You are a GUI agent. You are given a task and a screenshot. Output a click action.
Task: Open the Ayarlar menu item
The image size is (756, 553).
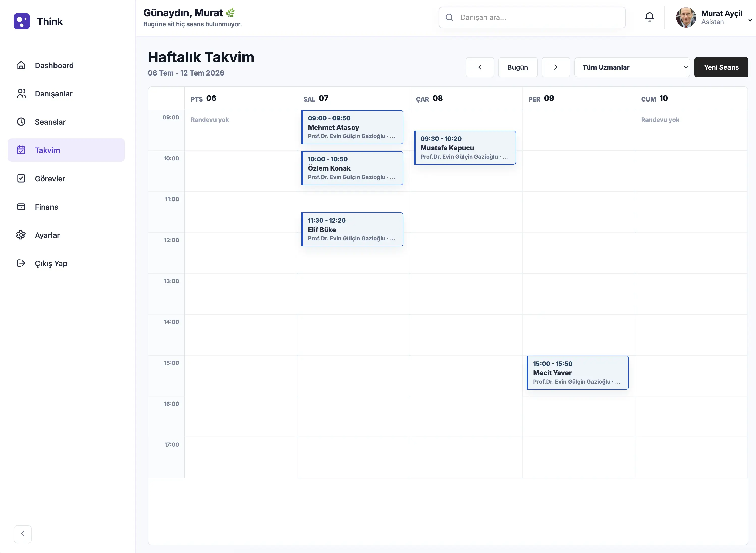coord(66,235)
